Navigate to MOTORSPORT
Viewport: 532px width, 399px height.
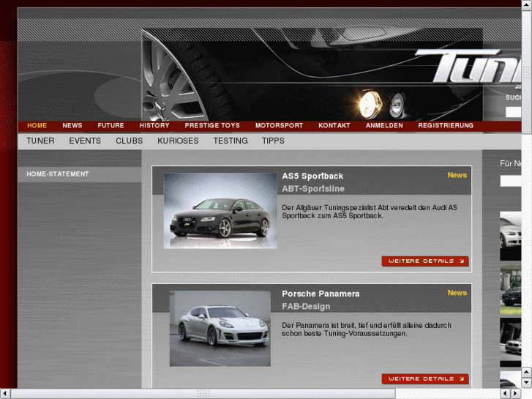(x=279, y=126)
